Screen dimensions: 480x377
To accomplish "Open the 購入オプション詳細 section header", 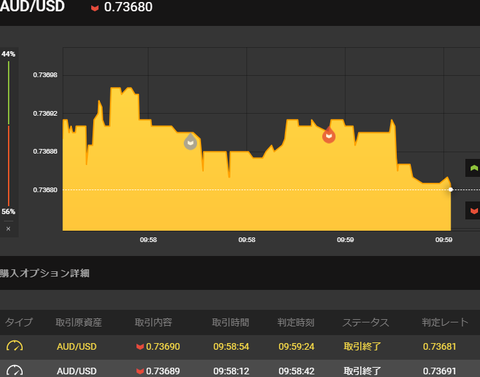I will (x=45, y=273).
